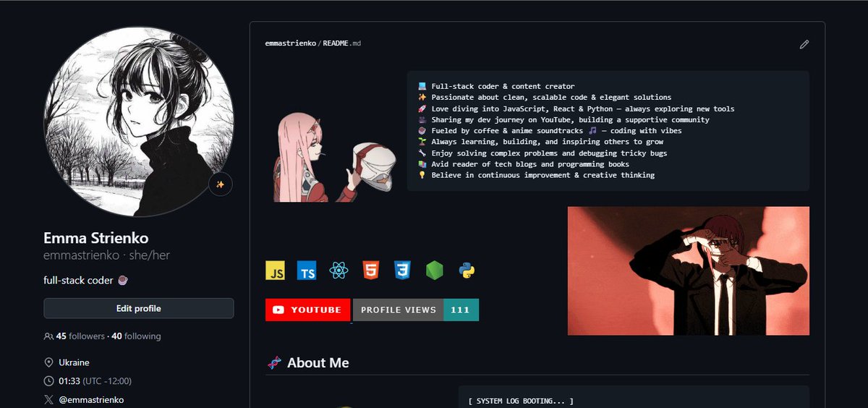Select the SYSTEM LOG BOOTING line
The height and width of the screenshot is (408, 868).
521,401
